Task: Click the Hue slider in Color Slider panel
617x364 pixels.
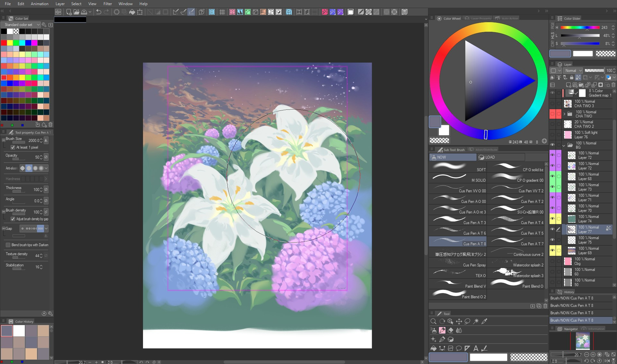Action: (580, 28)
